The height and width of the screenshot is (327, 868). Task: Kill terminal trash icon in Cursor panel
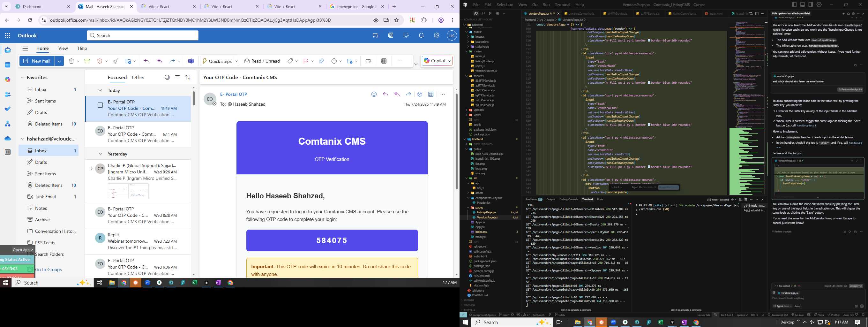coord(746,200)
